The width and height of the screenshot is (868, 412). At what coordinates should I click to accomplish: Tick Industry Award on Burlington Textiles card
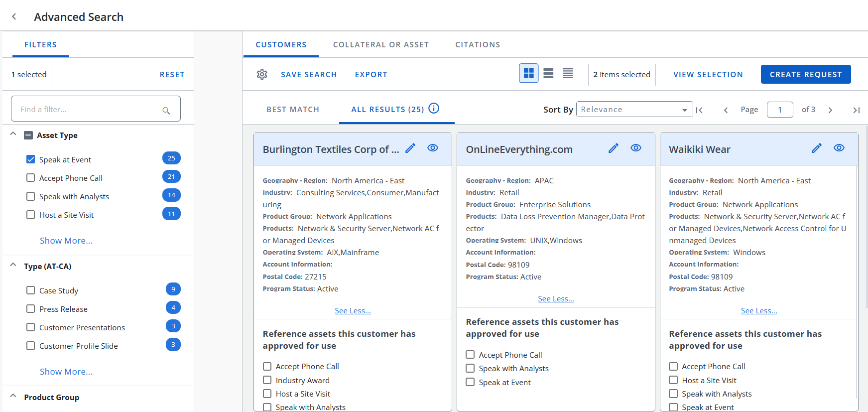pyautogui.click(x=267, y=380)
